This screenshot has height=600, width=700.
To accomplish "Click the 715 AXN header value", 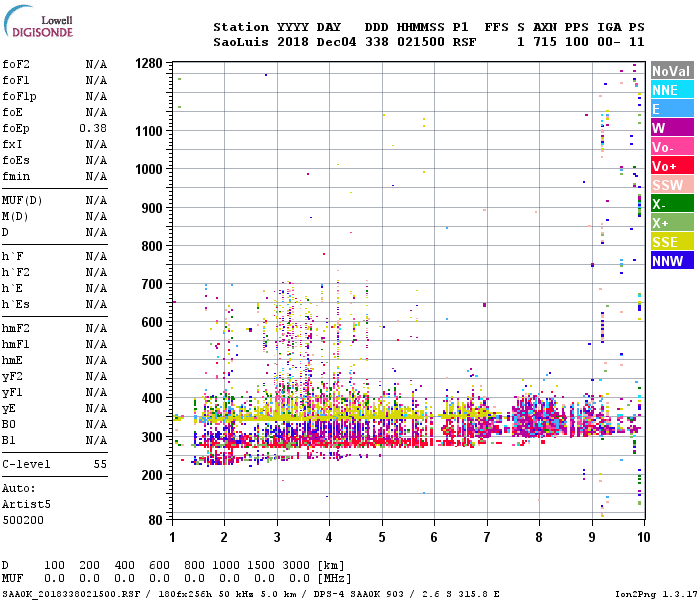I will click(545, 42).
